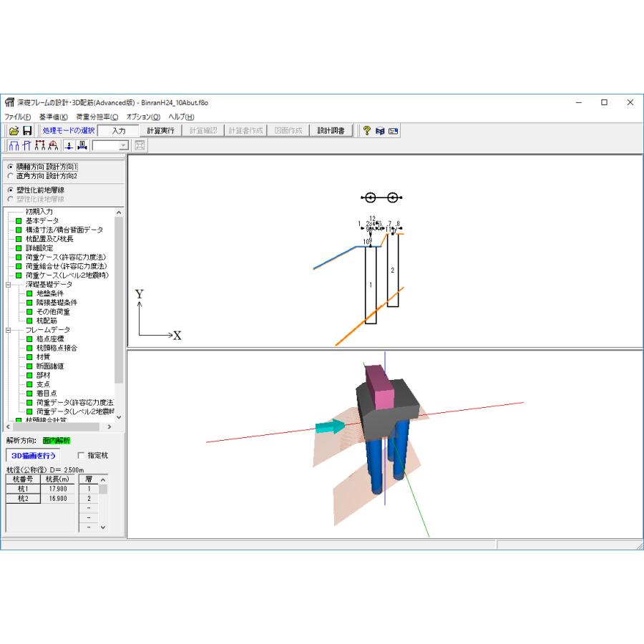The height and width of the screenshot is (644, 644).
Task: Click the book icon beside help
Action: tap(380, 131)
